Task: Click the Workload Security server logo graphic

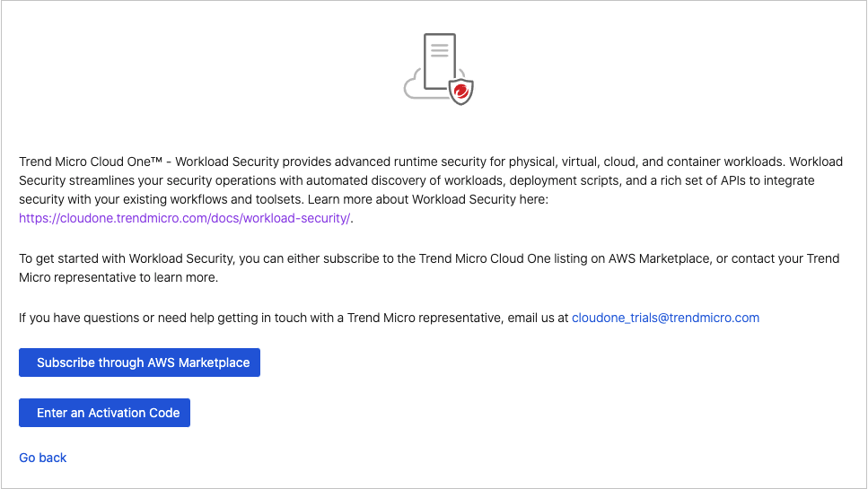Action: coord(439,69)
